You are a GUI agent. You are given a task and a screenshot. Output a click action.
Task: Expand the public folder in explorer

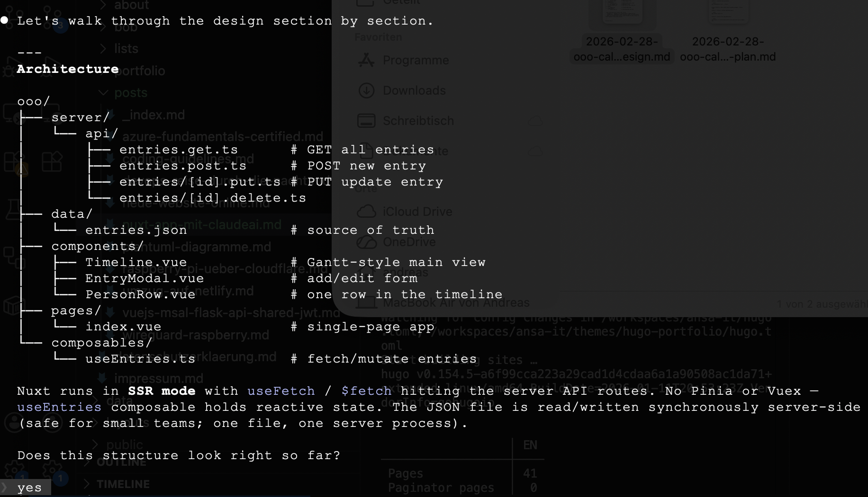click(124, 445)
